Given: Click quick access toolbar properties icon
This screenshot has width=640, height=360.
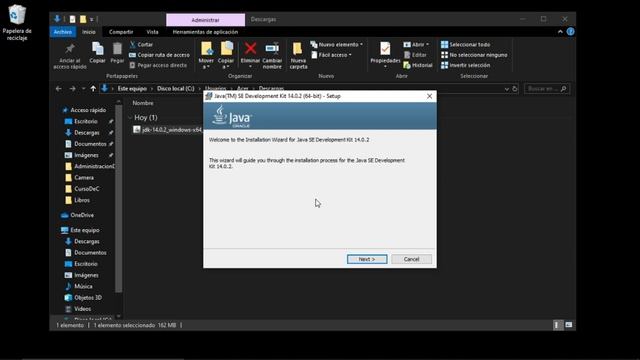Looking at the screenshot, I should [x=72, y=19].
